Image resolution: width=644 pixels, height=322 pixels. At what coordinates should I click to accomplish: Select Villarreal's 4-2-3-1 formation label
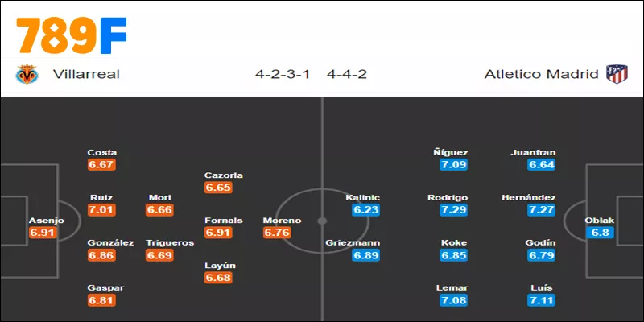286,75
